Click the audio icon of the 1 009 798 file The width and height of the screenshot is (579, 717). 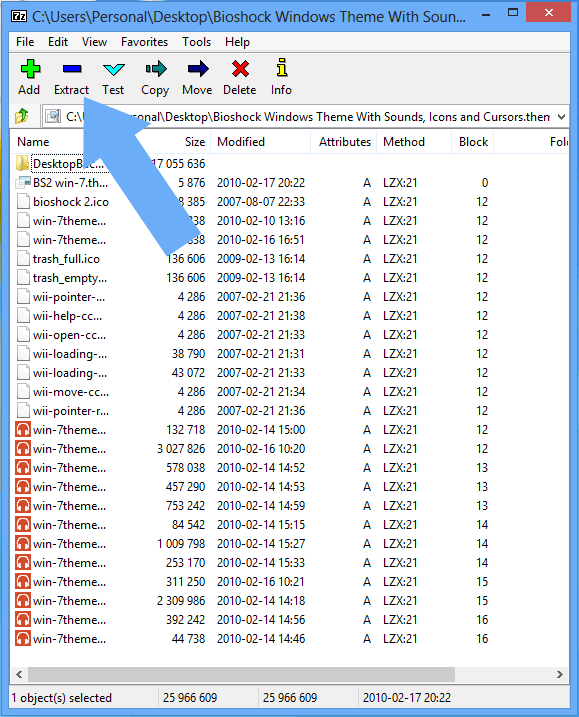23,544
